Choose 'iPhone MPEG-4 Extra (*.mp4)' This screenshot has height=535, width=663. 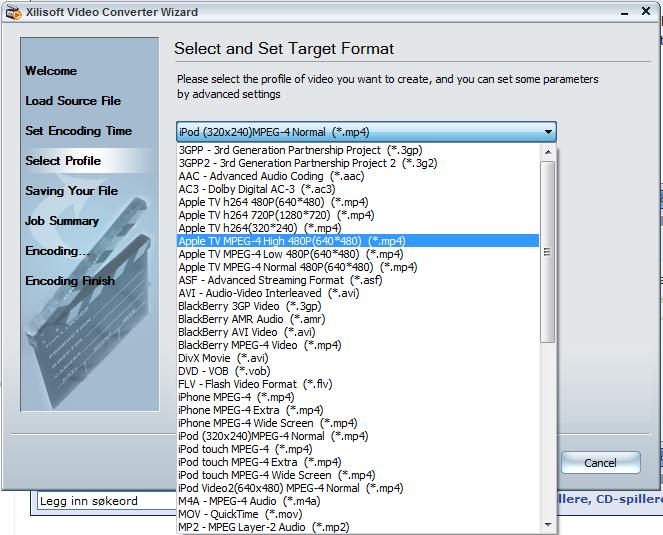[x=358, y=410]
